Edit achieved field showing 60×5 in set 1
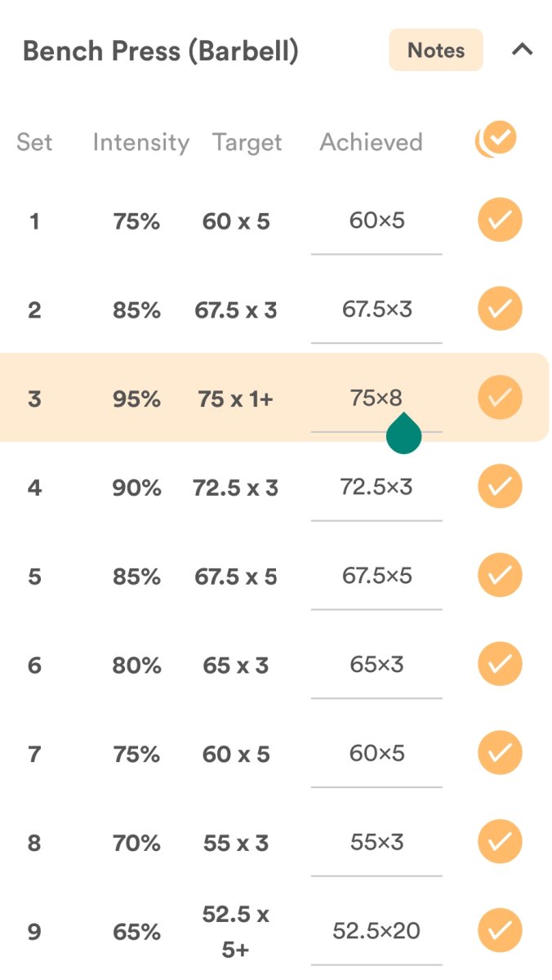This screenshot has width=552, height=980. click(376, 220)
